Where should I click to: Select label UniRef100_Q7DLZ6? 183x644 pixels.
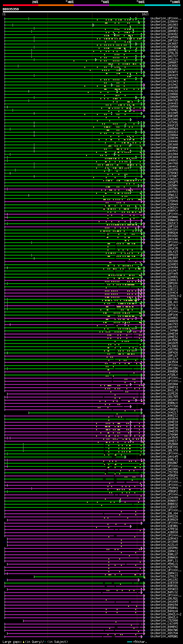pos(164,53)
